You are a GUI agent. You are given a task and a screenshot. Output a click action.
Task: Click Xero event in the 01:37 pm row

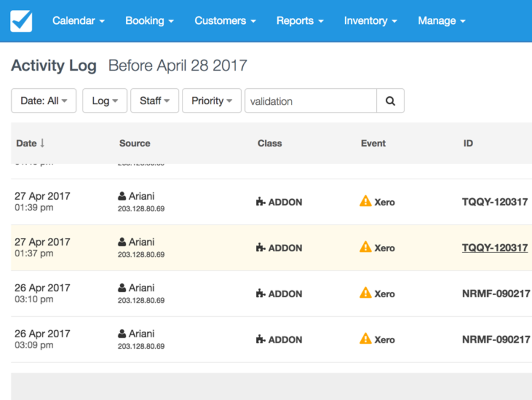(x=385, y=248)
